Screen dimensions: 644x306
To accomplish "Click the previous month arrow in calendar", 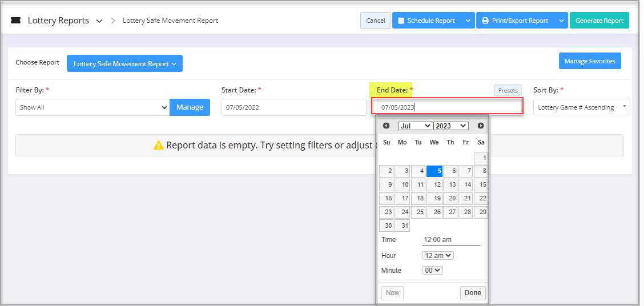I will pyautogui.click(x=387, y=126).
